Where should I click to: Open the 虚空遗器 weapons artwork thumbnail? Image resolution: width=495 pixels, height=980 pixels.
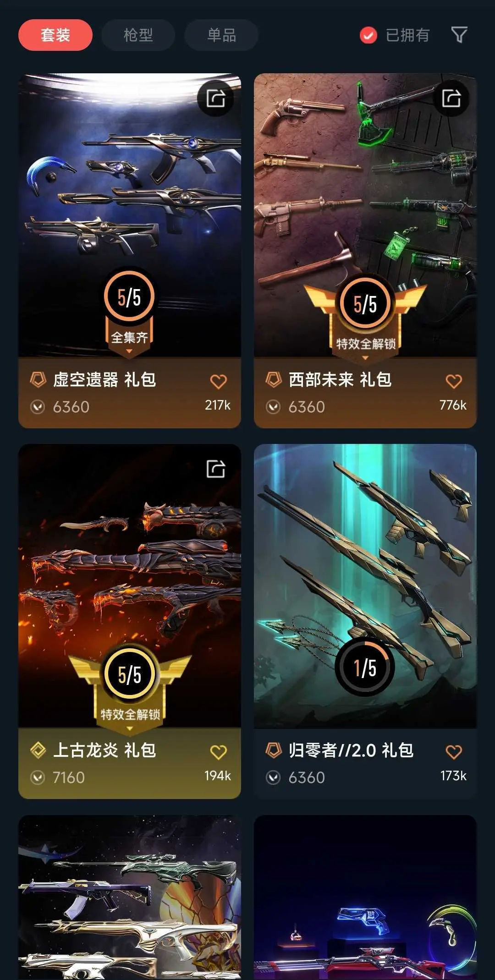(x=130, y=215)
